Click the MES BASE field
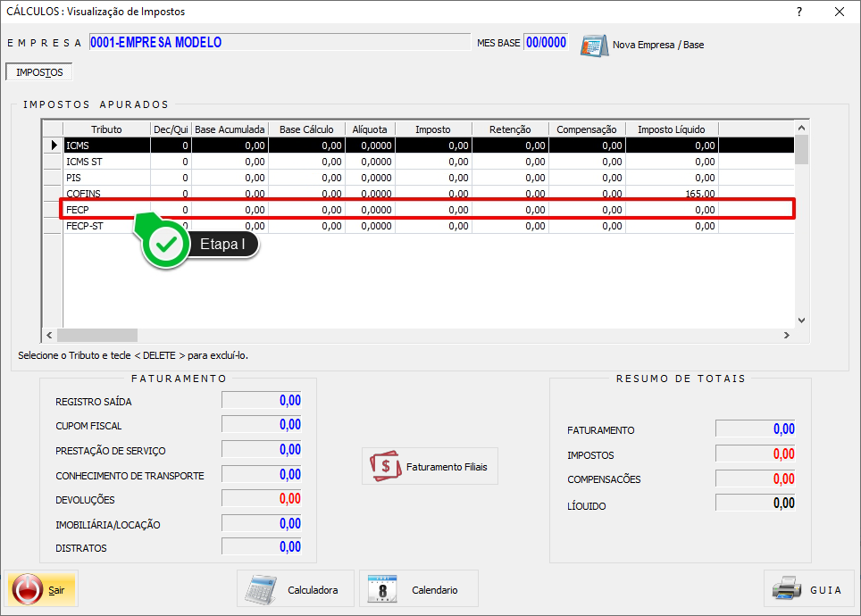Viewport: 861px width, 616px height. coord(546,43)
